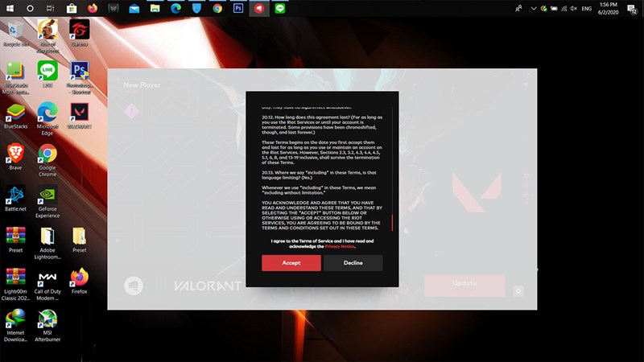Decline the Terms of Service

tap(353, 263)
